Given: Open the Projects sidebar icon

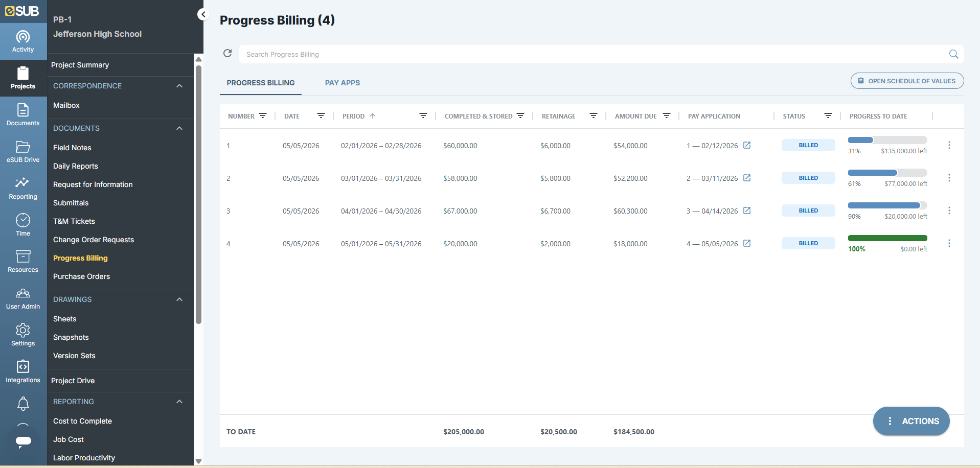Looking at the screenshot, I should tap(23, 78).
